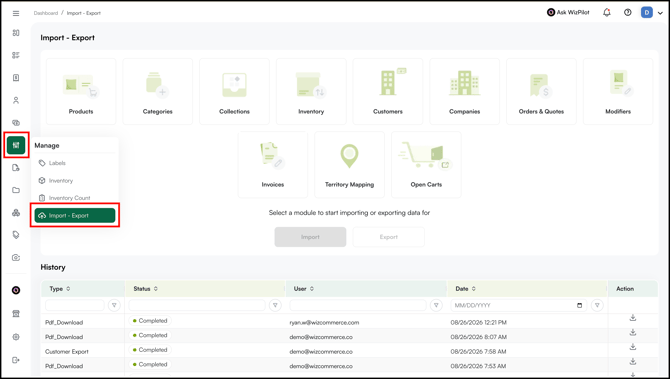This screenshot has width=670, height=379.
Task: Click the sidebar camera icon
Action: coord(16,258)
